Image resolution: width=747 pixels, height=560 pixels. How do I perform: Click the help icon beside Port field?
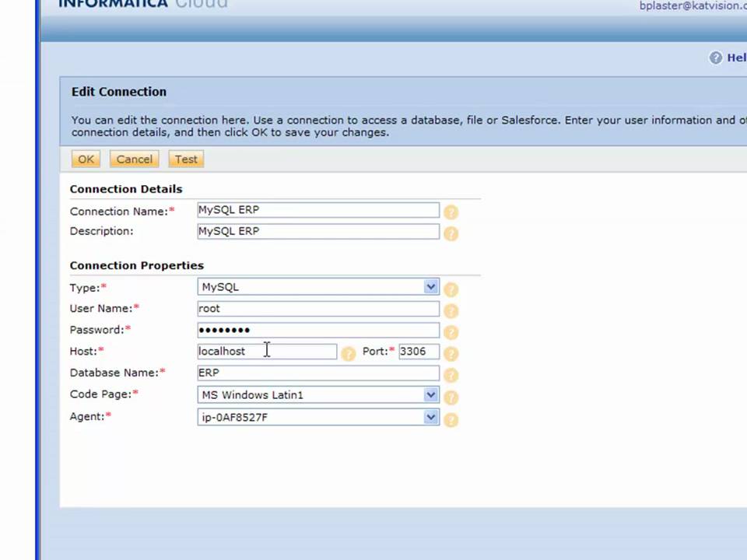tap(451, 354)
